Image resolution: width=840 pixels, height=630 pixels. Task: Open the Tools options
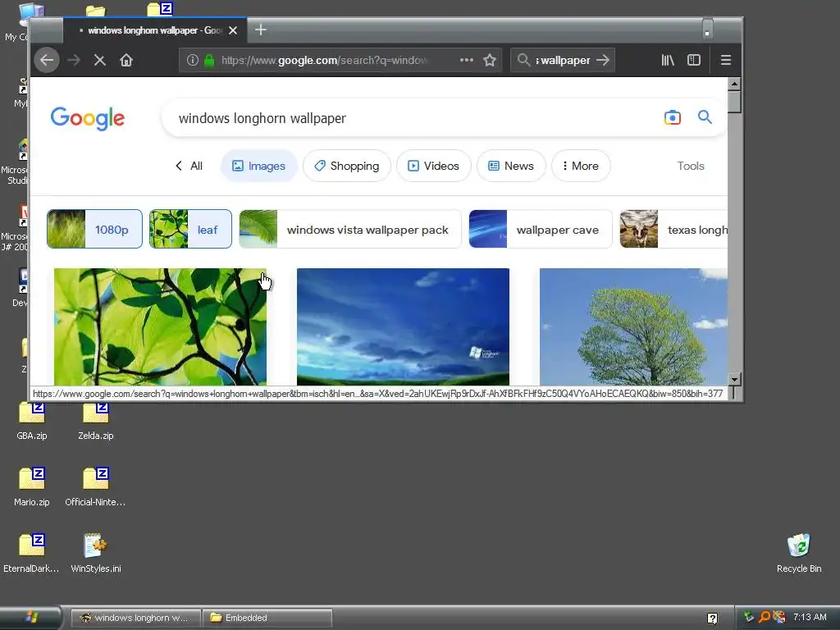pos(691,166)
